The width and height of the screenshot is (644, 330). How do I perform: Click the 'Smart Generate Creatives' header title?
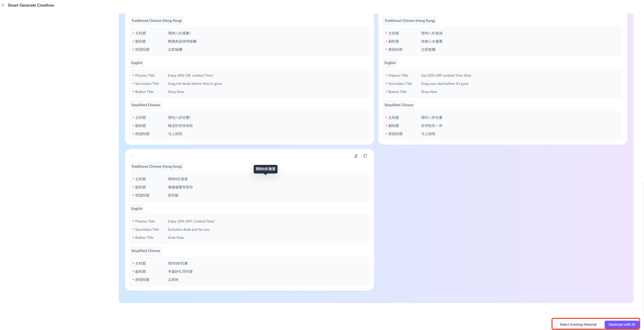(31, 5)
